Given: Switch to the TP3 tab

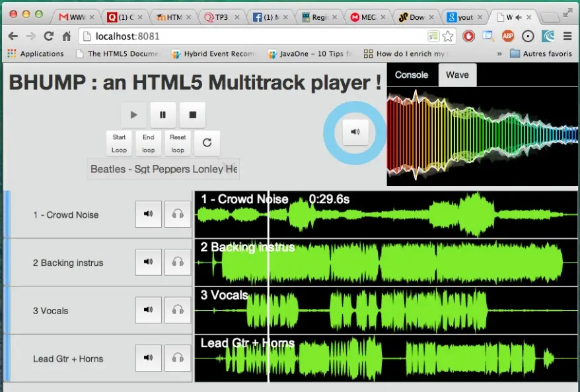Looking at the screenshot, I should click(x=222, y=17).
